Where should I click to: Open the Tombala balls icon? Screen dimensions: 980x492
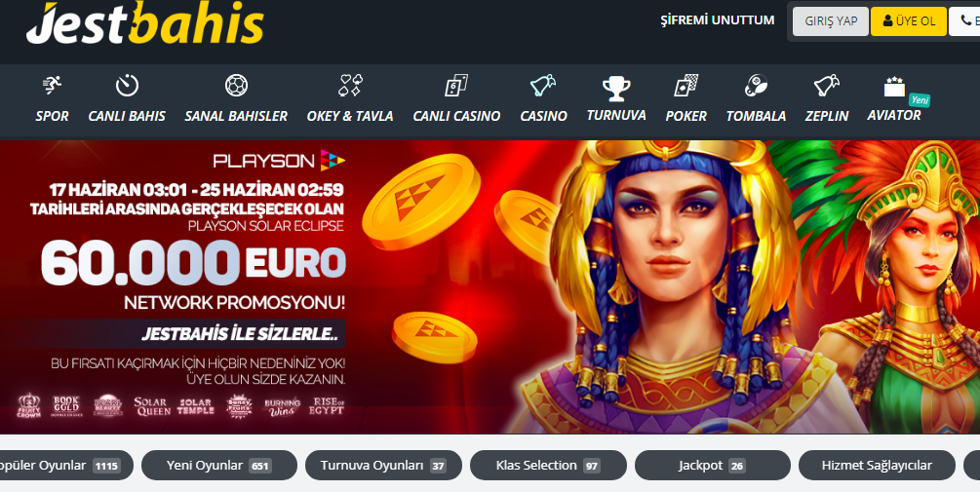tap(757, 85)
